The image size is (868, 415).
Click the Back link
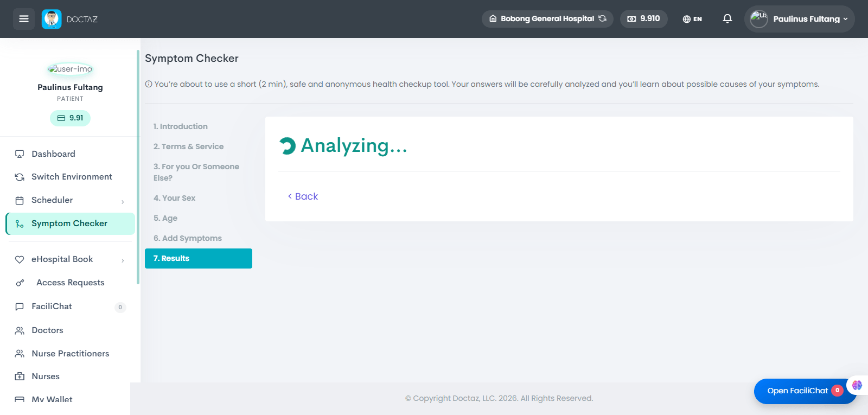pos(303,196)
